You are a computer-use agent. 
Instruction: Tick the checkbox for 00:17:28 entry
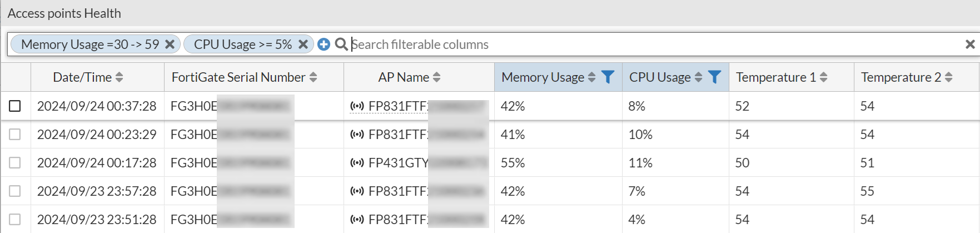[x=15, y=163]
